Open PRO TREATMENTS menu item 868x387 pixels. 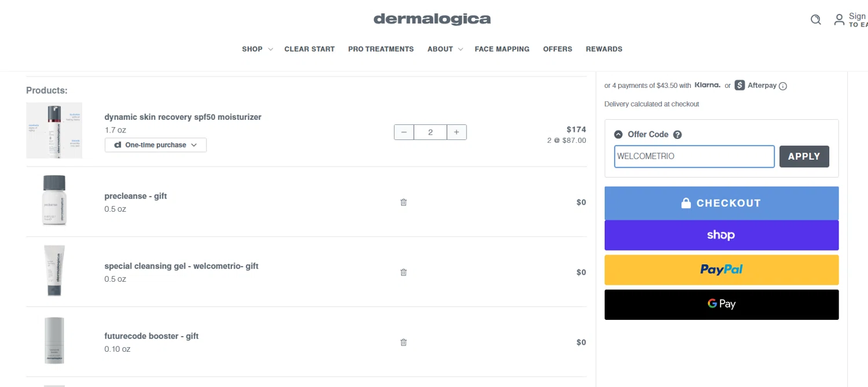pos(381,49)
